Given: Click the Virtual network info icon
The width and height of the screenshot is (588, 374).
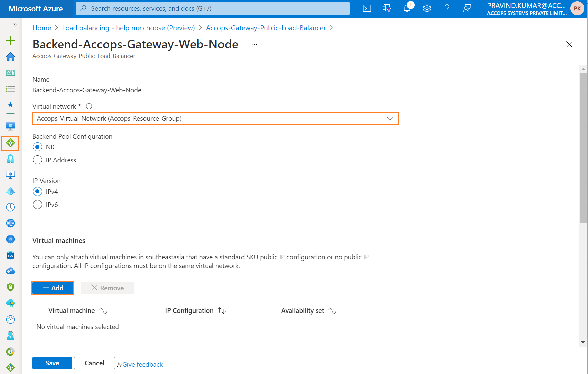Looking at the screenshot, I should [x=89, y=106].
